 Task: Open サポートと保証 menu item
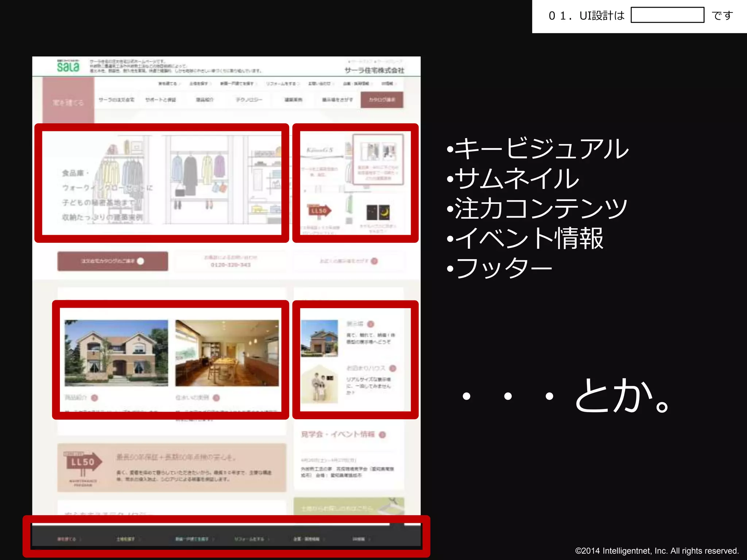point(160,100)
